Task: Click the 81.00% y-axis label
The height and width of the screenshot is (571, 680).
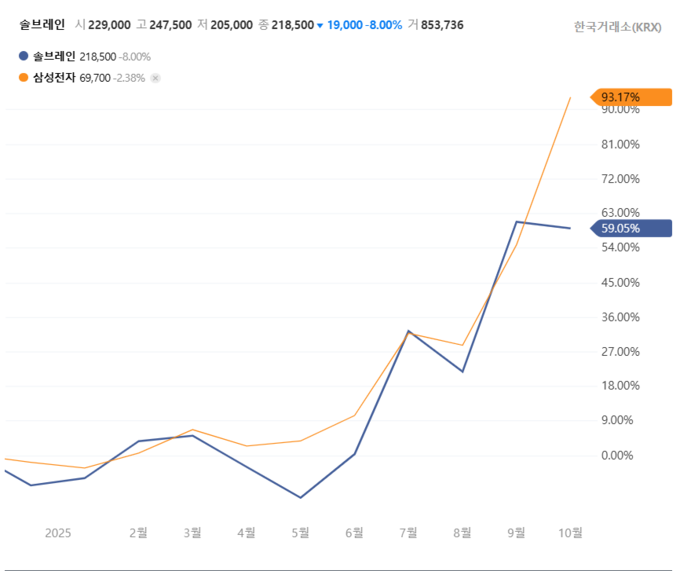Action: (x=620, y=145)
